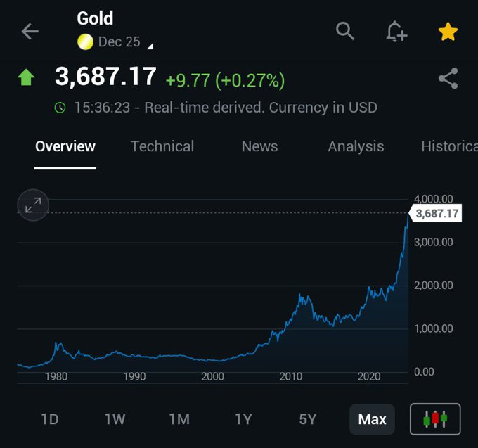This screenshot has height=448, width=478.
Task: Expand chart to fullscreen
Action: (33, 205)
